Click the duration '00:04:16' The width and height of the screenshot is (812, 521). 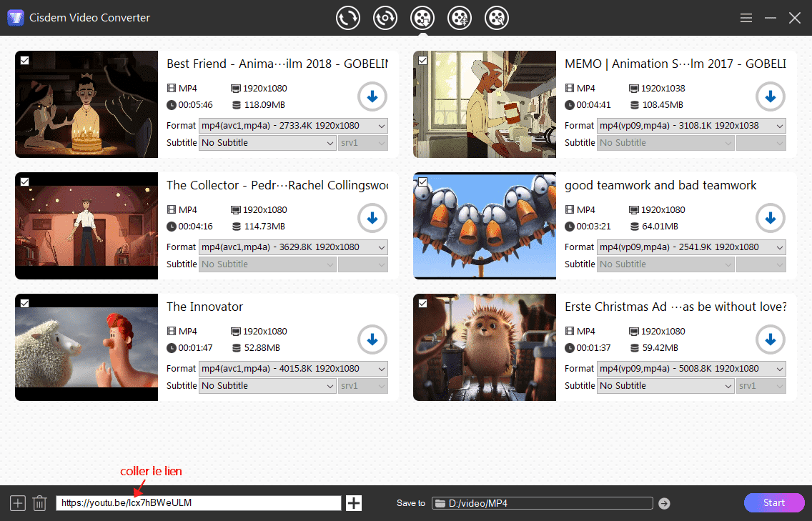[195, 227]
